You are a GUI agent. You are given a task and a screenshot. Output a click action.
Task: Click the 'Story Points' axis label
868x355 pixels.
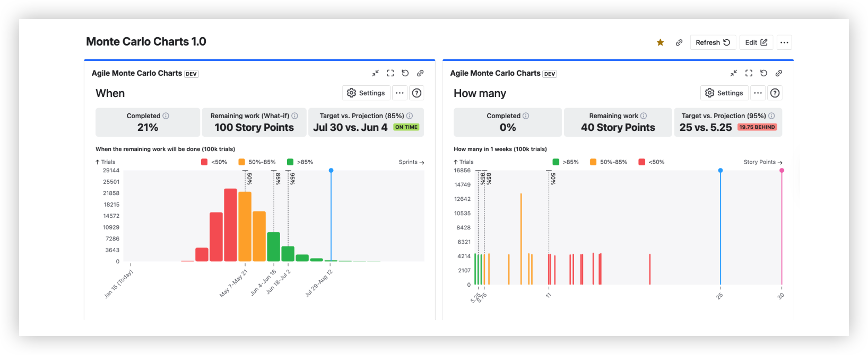[x=763, y=162]
